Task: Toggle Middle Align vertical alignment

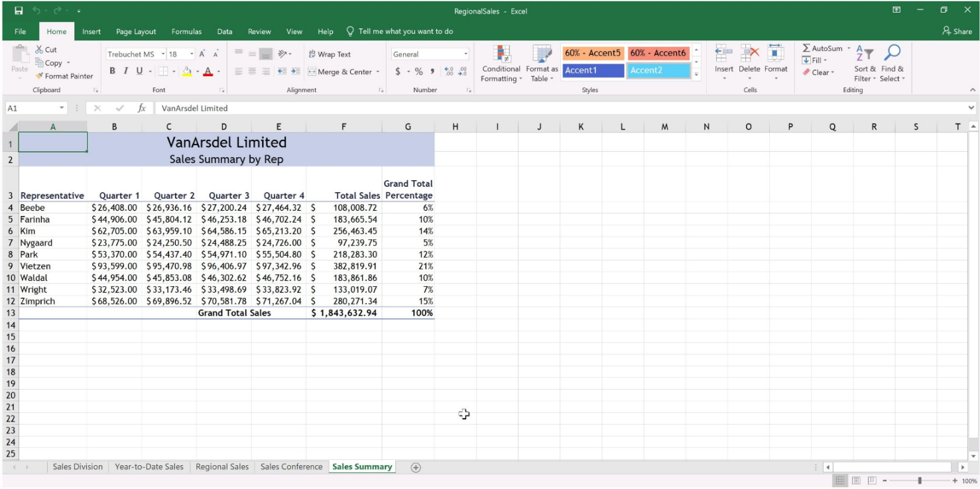Action: [x=252, y=54]
